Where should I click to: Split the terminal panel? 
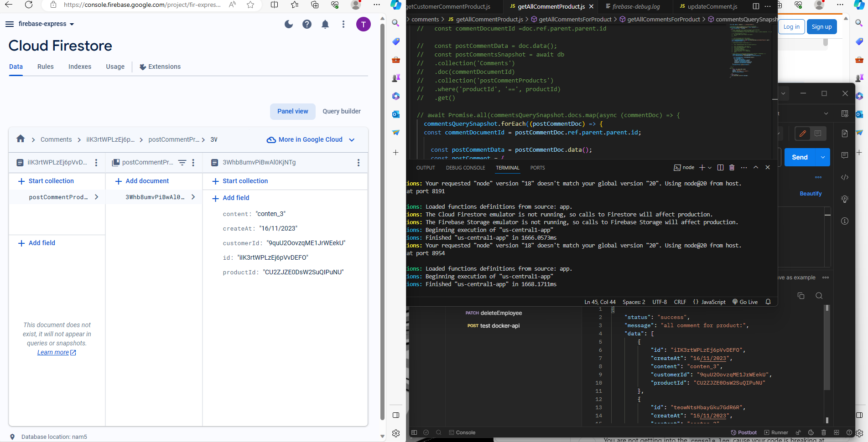[720, 168]
